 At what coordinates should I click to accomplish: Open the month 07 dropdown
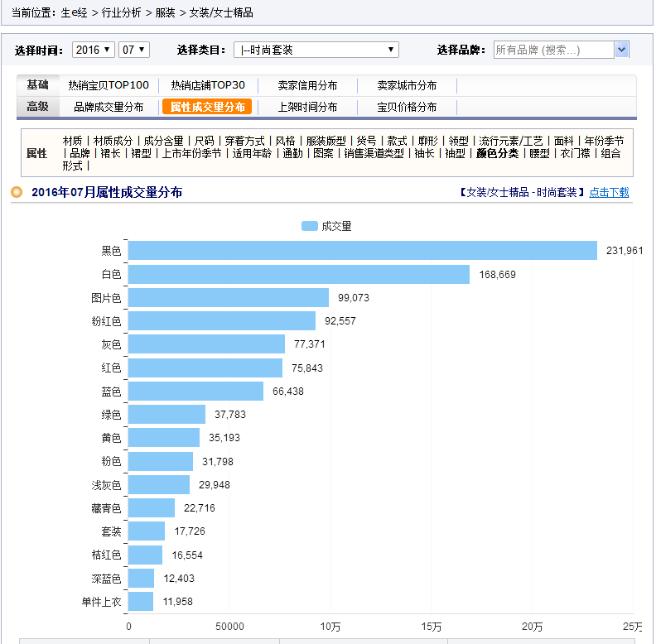tap(133, 50)
